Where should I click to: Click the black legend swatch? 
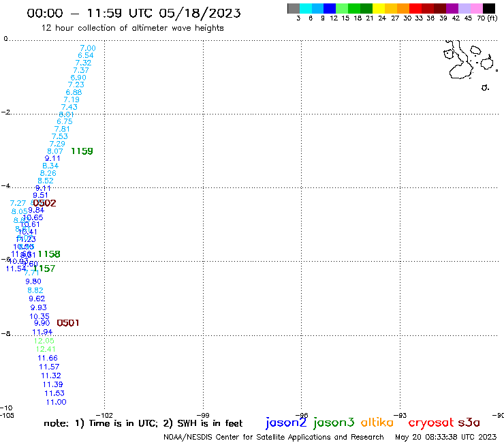pyautogui.click(x=489, y=8)
